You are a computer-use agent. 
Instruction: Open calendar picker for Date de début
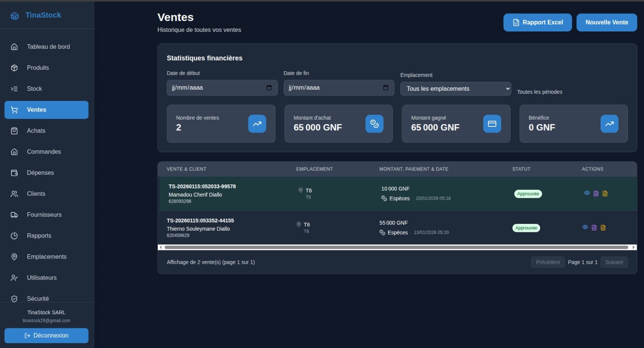point(269,88)
